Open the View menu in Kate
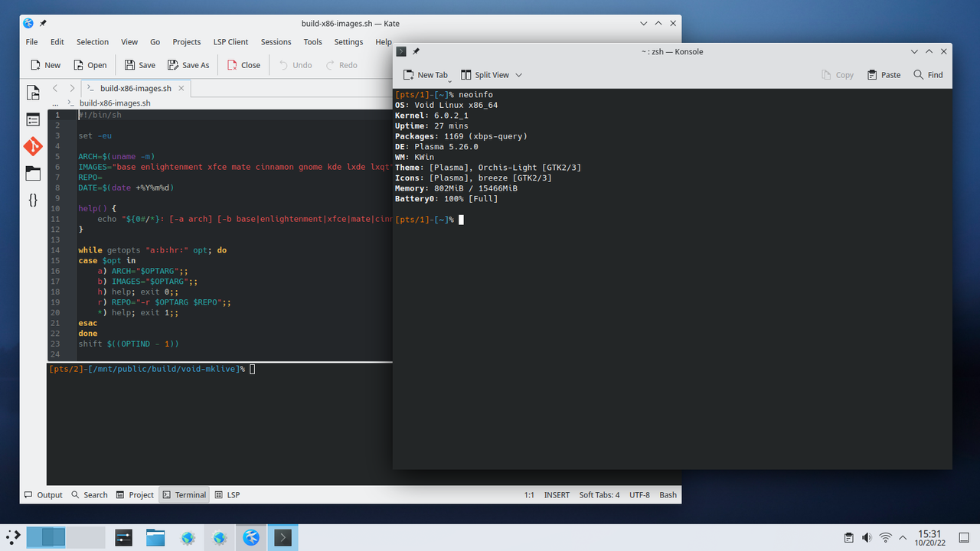Viewport: 980px width, 551px height. coord(129,42)
